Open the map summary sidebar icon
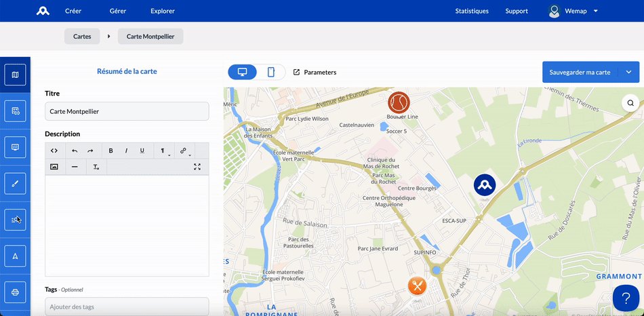644x316 pixels. [15, 75]
